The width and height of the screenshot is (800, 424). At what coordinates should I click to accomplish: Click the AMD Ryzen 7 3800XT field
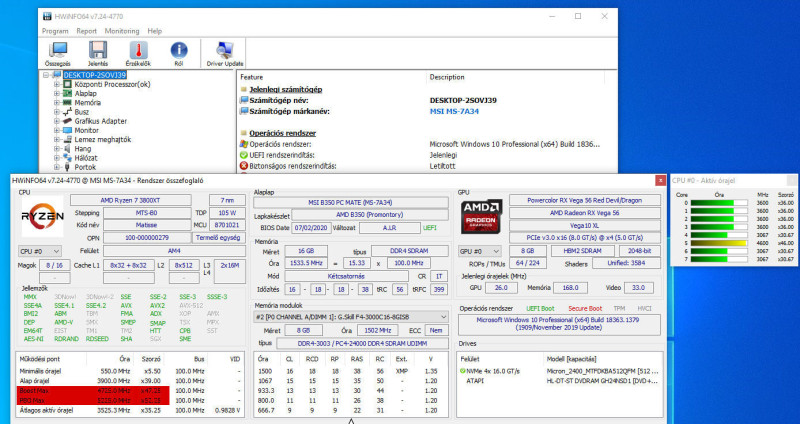[131, 200]
